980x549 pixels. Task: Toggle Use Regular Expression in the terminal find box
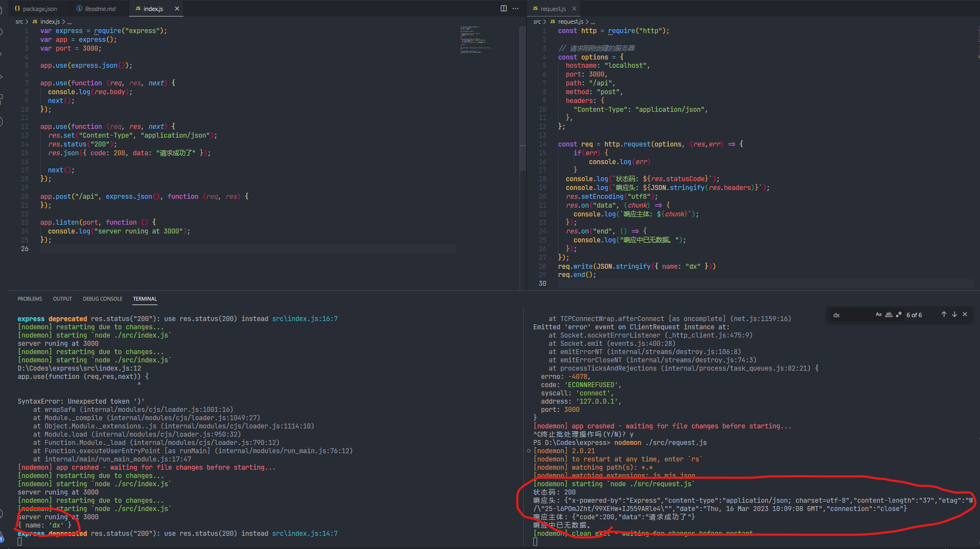coord(899,314)
